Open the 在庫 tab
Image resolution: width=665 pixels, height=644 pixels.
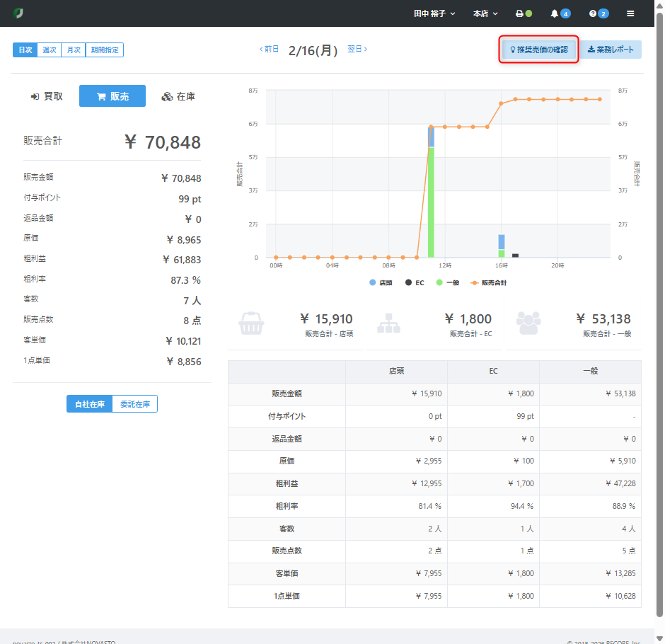tap(178, 96)
